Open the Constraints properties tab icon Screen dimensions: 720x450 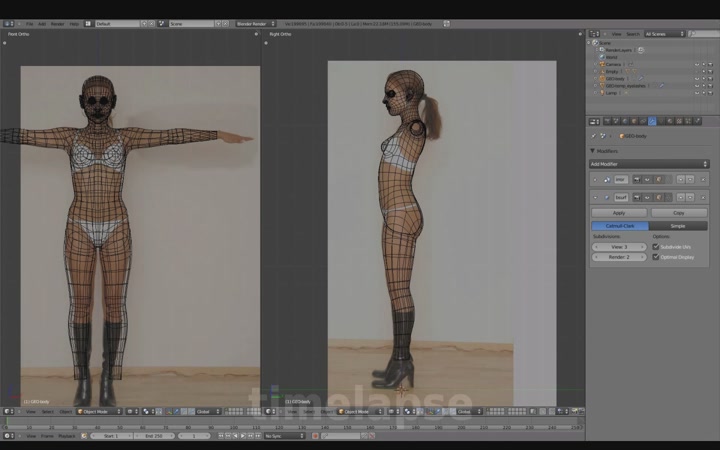[643, 121]
